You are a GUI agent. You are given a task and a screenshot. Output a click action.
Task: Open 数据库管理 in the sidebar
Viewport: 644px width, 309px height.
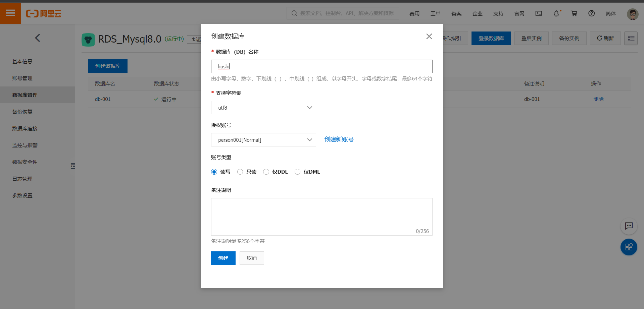pyautogui.click(x=25, y=95)
